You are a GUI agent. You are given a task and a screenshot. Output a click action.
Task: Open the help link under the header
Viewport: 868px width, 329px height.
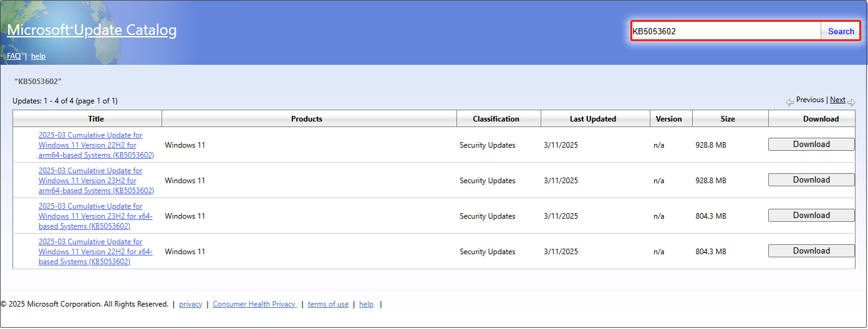click(38, 56)
